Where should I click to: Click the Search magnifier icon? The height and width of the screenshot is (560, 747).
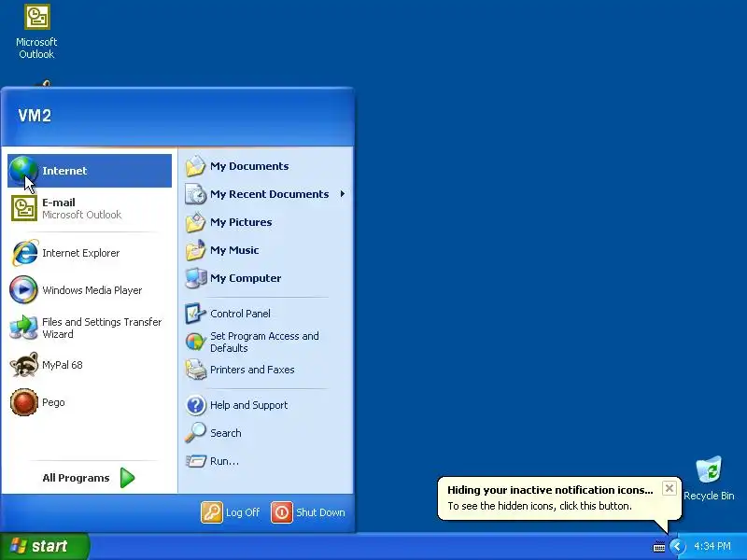[195, 433]
